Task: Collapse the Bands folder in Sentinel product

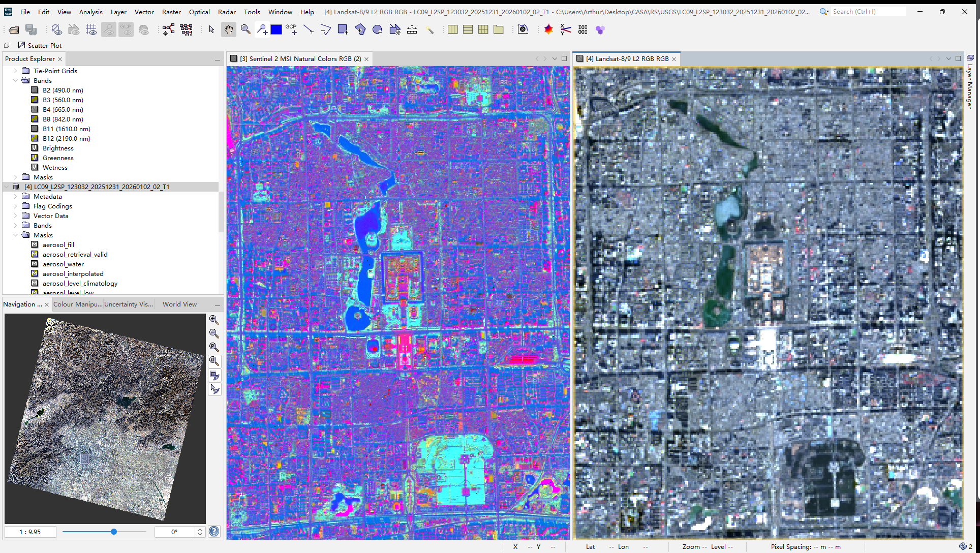Action: (16, 81)
